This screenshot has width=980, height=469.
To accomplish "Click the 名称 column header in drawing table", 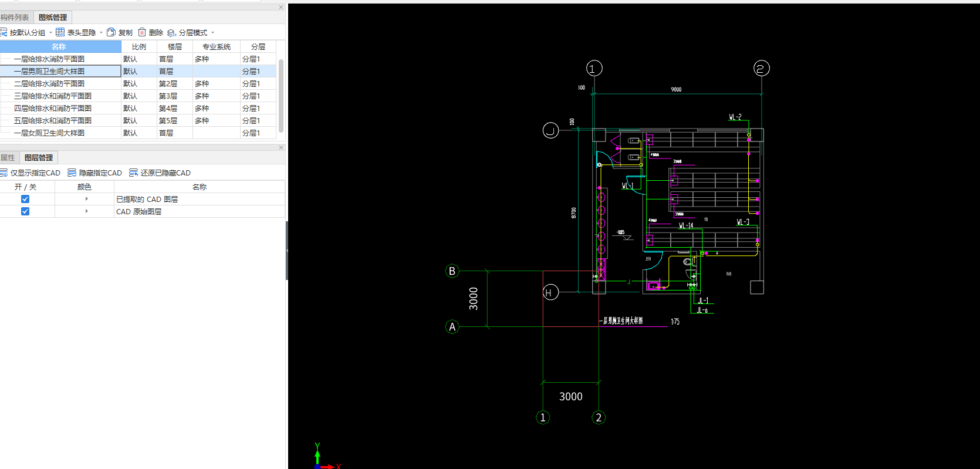I will [x=60, y=46].
